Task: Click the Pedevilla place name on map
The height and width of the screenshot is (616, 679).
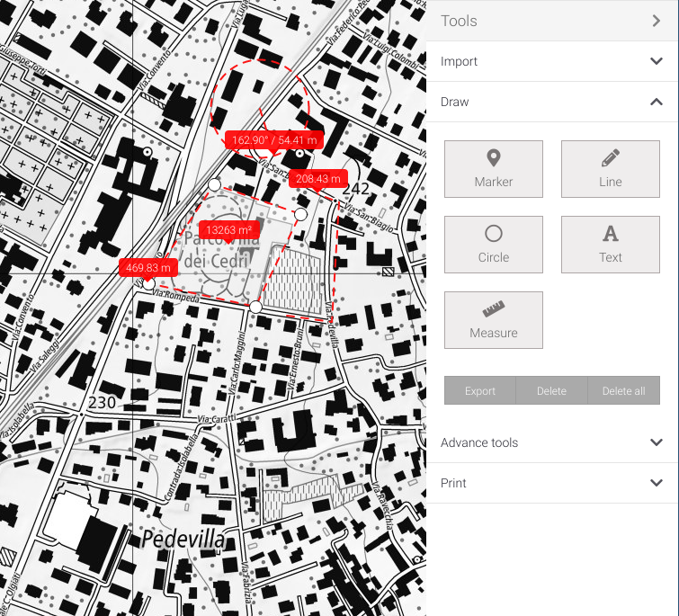Action: [x=182, y=540]
